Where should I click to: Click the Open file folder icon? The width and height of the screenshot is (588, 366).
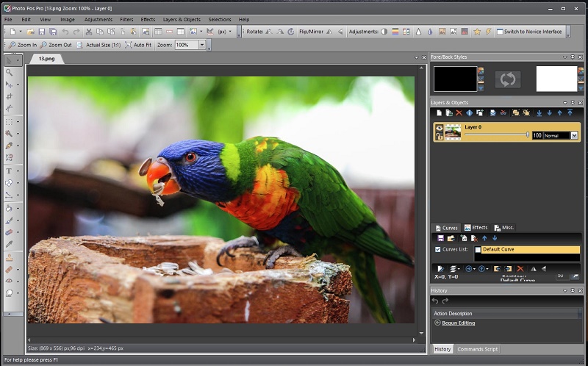coord(31,32)
